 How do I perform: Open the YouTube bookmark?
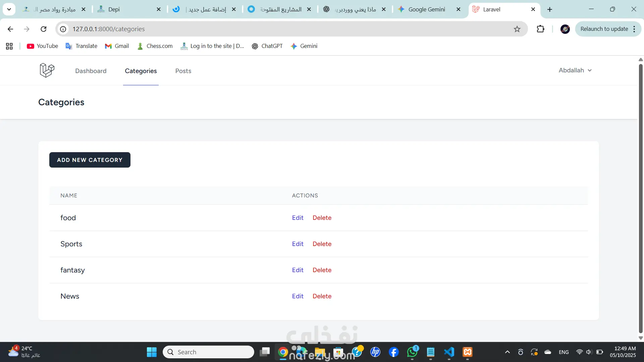(42, 46)
